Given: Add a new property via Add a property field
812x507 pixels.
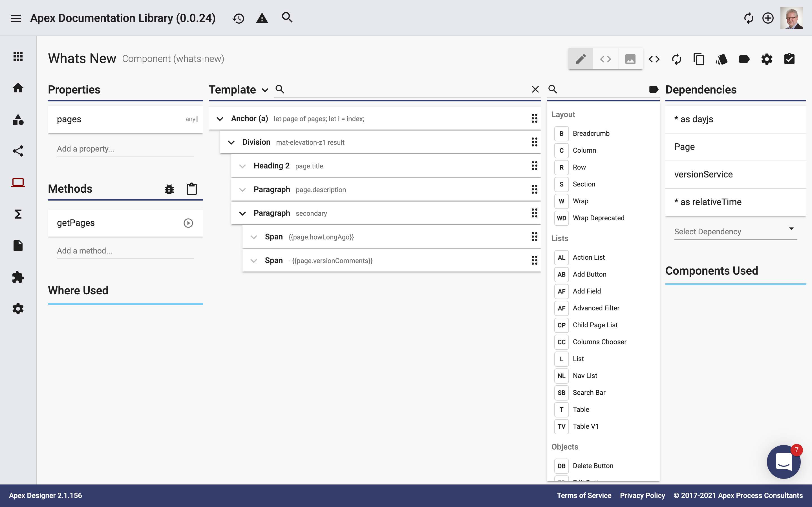Looking at the screenshot, I should 125,148.
